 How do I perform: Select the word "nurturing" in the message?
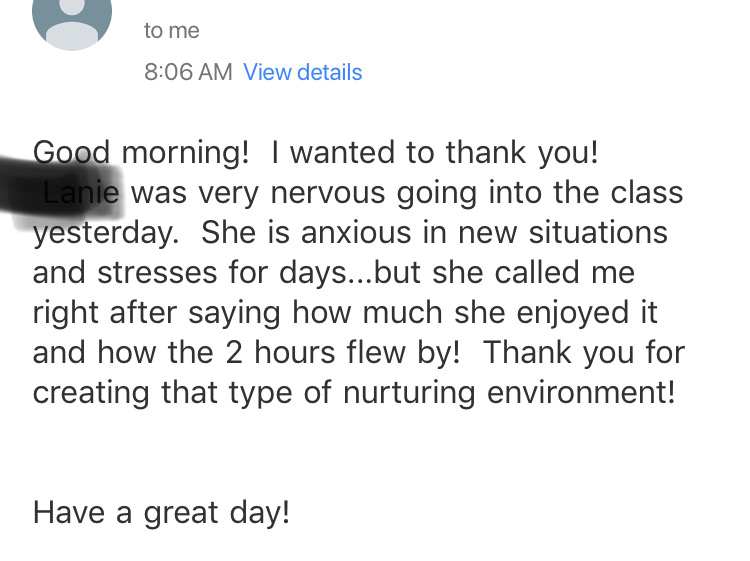click(409, 393)
